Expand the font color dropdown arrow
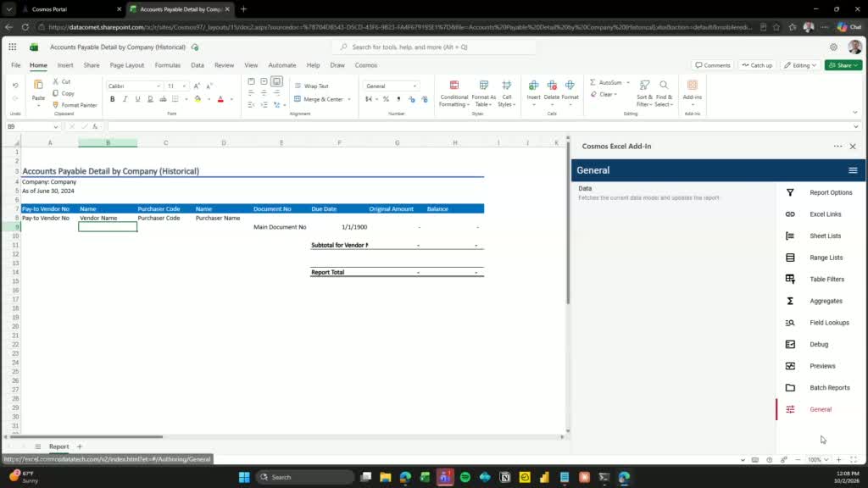Screen dimensions: 868x488 tap(231, 100)
